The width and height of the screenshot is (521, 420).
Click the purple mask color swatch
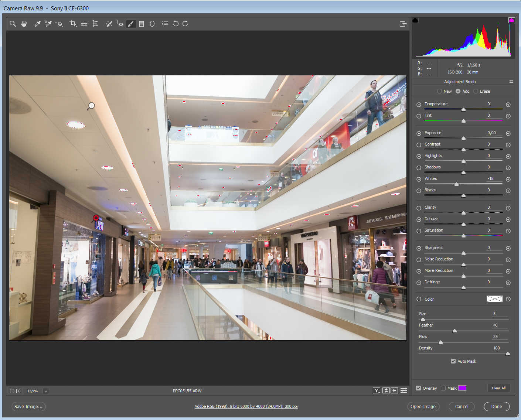462,388
